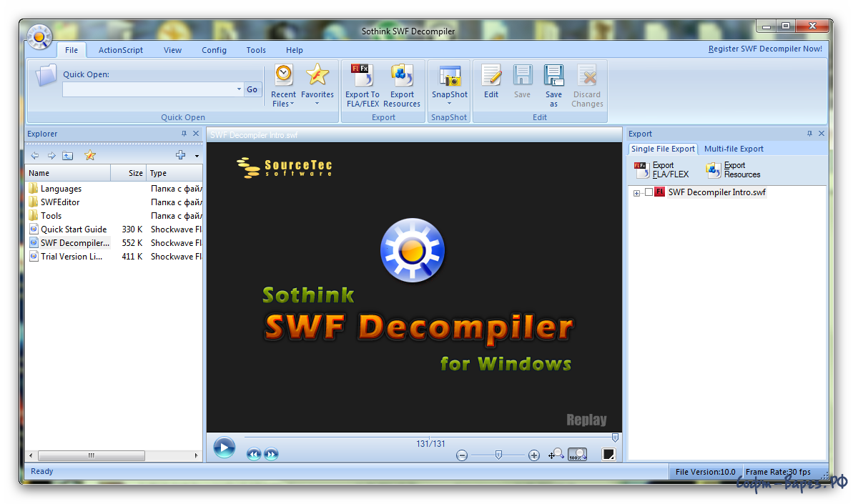The image size is (853, 504).
Task: Click Export Resources in Export panel
Action: (x=734, y=169)
